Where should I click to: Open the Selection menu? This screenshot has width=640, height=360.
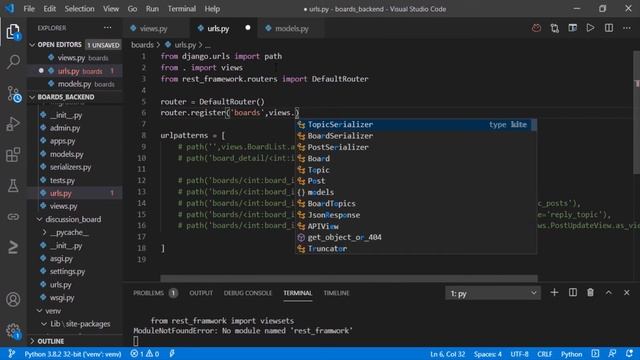pyautogui.click(x=79, y=9)
